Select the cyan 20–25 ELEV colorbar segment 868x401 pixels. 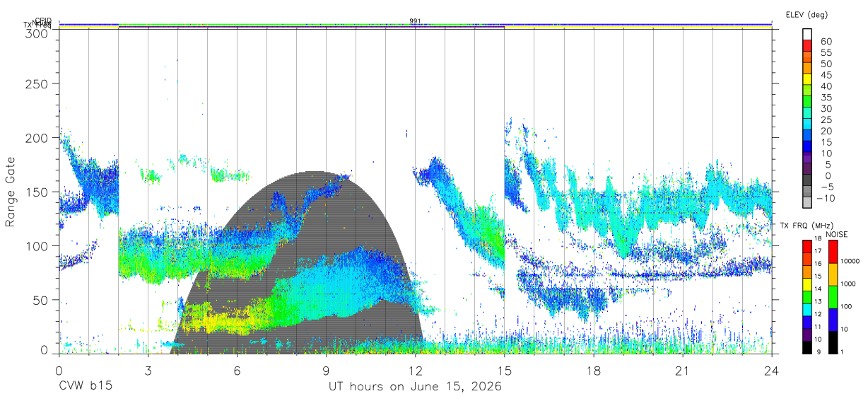[807, 124]
